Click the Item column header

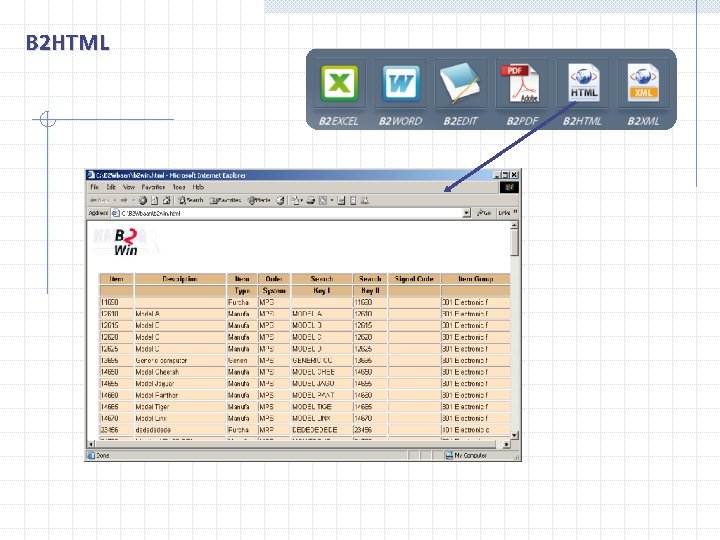[117, 279]
